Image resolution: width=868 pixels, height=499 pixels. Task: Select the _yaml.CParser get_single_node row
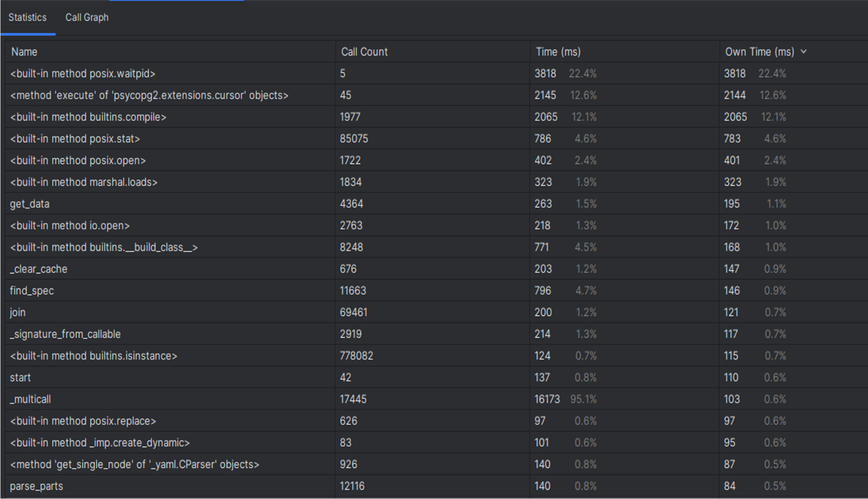point(135,465)
